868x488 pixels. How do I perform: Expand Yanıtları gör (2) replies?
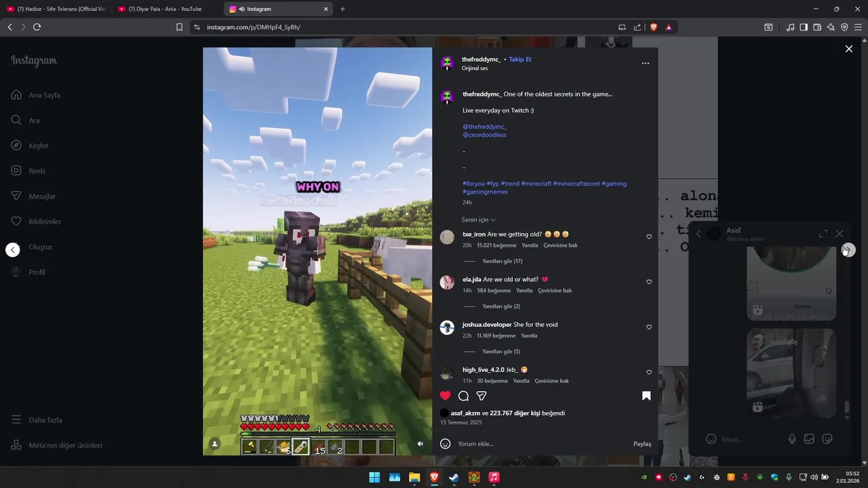[x=501, y=306]
